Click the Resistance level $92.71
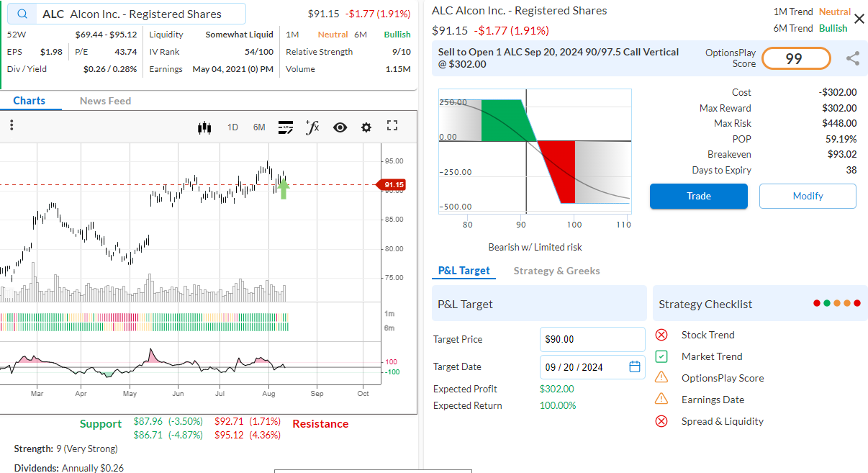 point(230,421)
